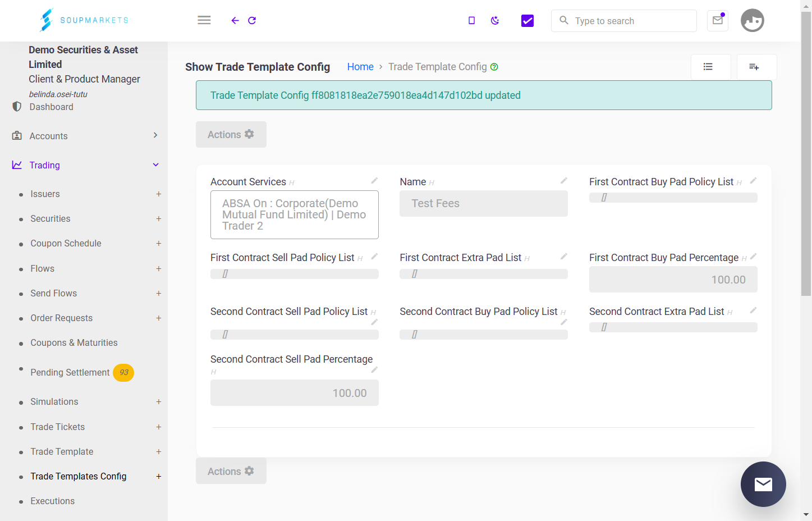Screen dimensions: 812x521
Task: Expand the Securities plus icon
Action: coord(159,219)
